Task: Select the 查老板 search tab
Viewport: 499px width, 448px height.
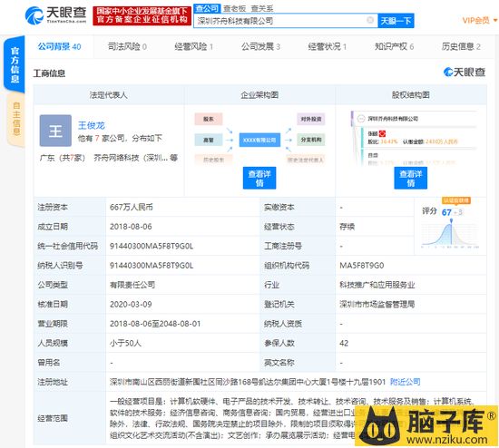Action: 235,8
